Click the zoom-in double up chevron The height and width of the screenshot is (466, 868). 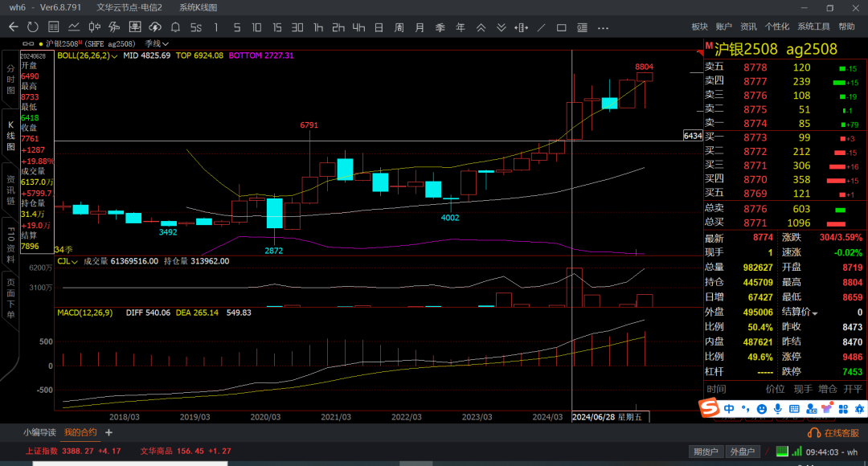[481, 27]
